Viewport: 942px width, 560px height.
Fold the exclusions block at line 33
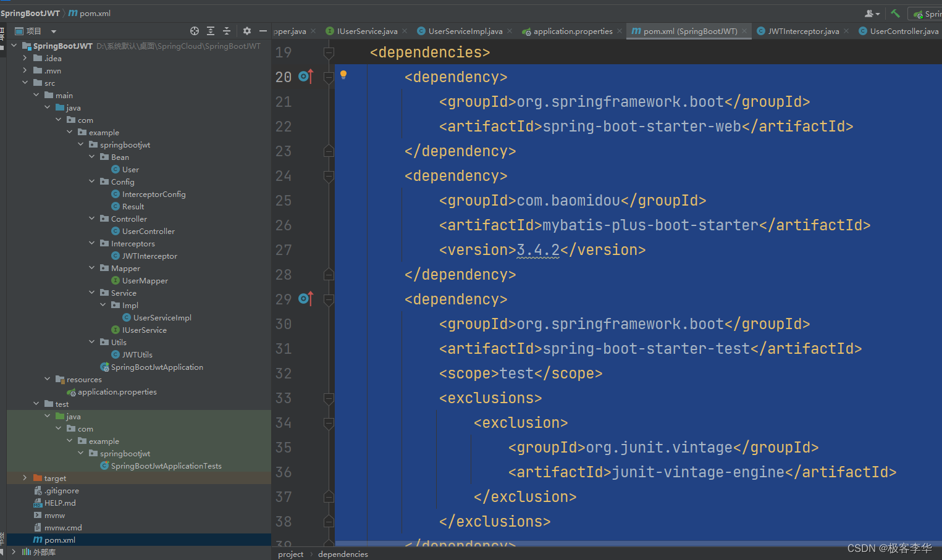(329, 398)
